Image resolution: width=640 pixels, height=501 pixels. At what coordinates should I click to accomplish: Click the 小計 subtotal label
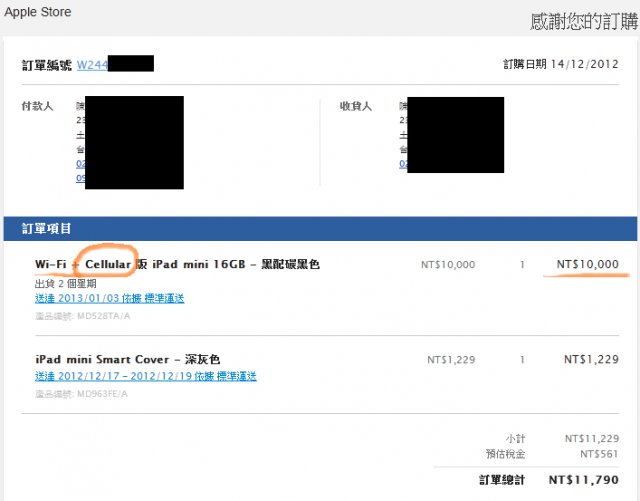[515, 439]
